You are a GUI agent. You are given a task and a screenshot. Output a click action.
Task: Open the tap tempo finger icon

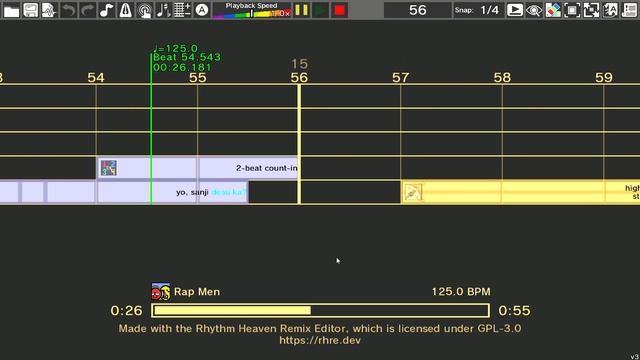point(144,10)
